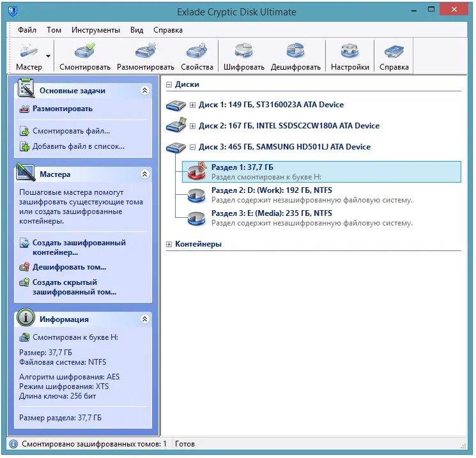The width and height of the screenshot is (476, 458).
Task: Click the Справка book icon in toolbar
Action: coord(394,51)
